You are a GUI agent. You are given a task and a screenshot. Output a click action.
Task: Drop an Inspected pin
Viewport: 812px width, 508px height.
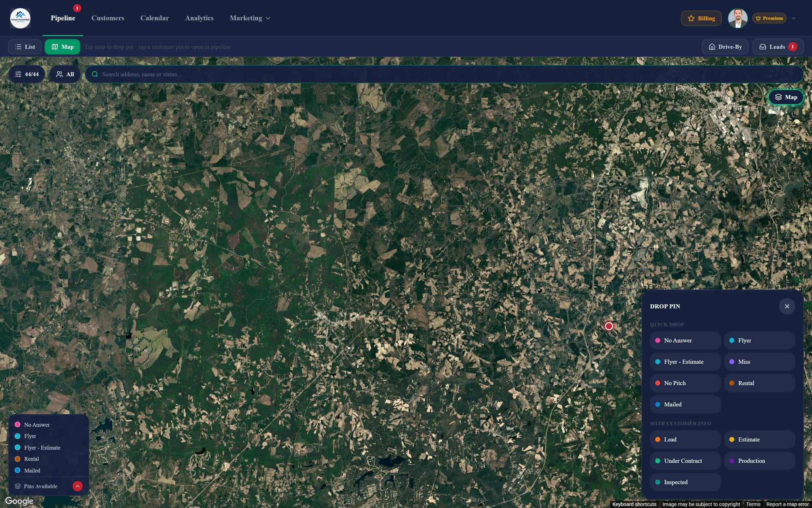pos(685,482)
